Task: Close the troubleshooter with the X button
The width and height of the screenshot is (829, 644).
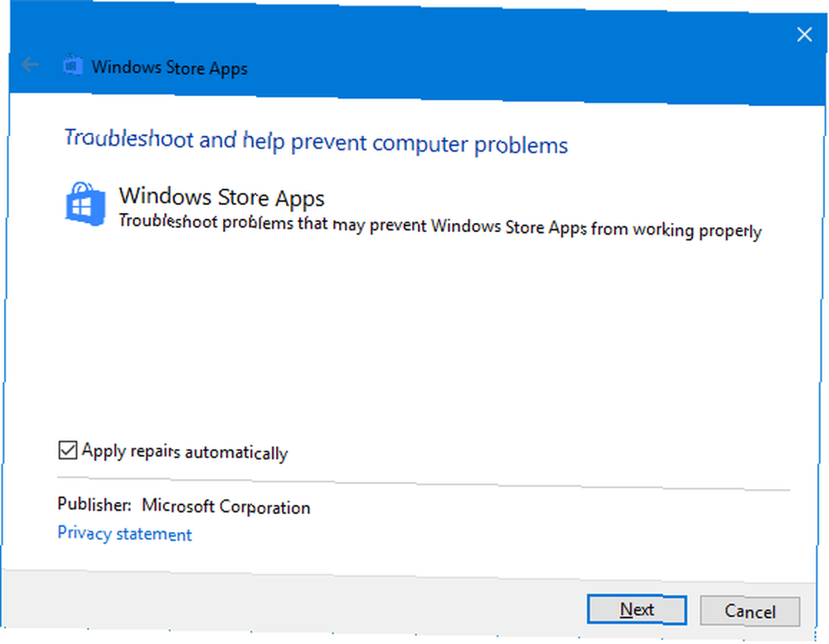Action: (804, 34)
